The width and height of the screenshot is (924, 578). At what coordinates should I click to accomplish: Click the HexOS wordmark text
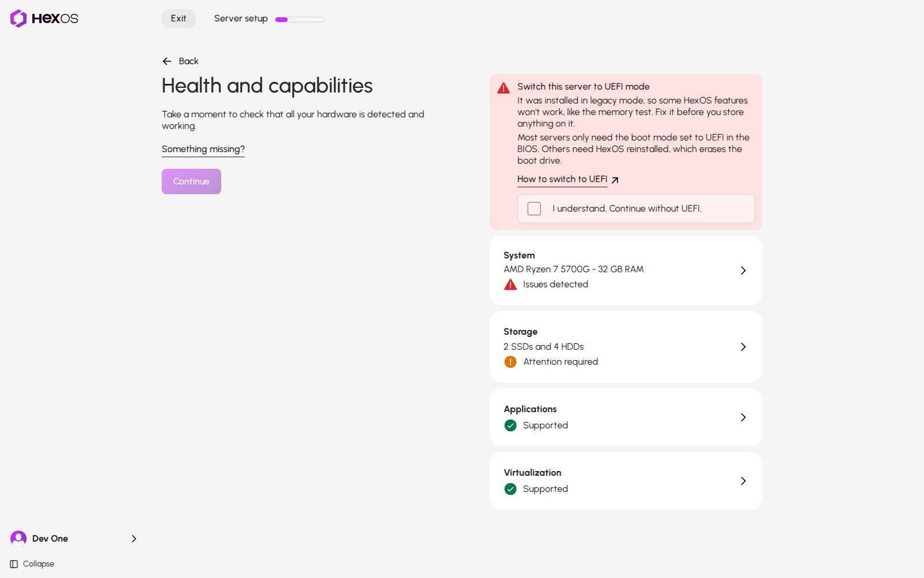(x=55, y=18)
